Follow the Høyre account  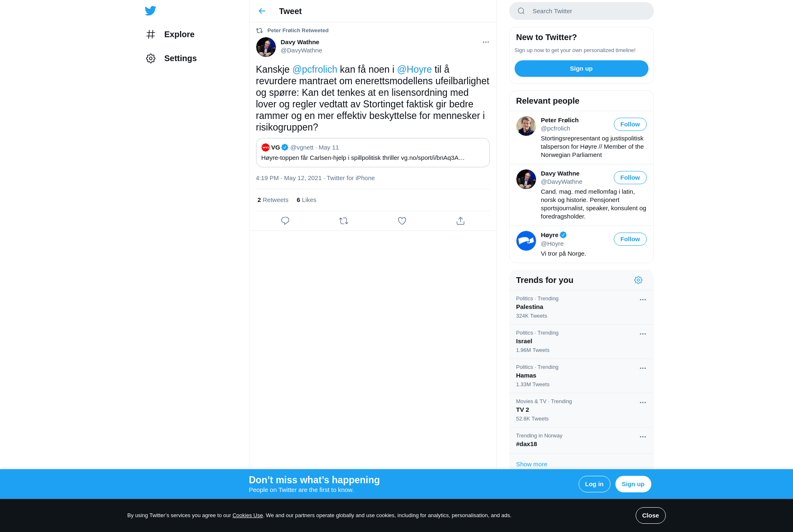click(630, 239)
